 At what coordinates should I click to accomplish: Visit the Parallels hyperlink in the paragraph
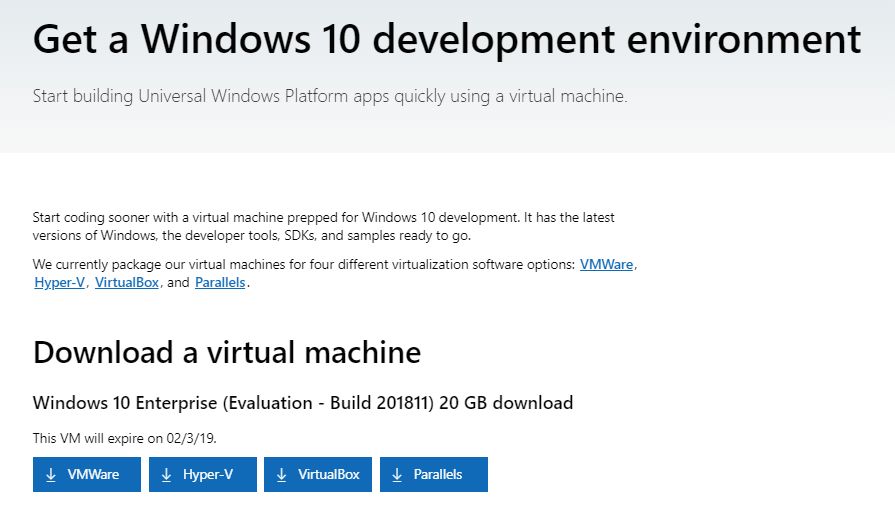point(220,282)
